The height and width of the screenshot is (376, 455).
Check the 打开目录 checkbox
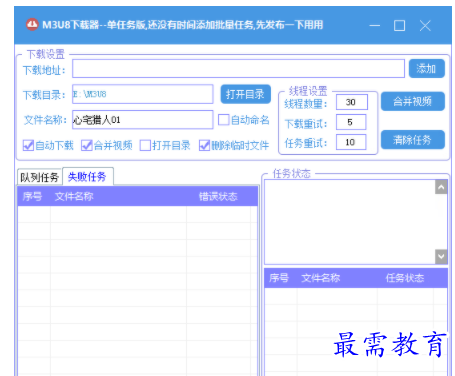coord(145,145)
